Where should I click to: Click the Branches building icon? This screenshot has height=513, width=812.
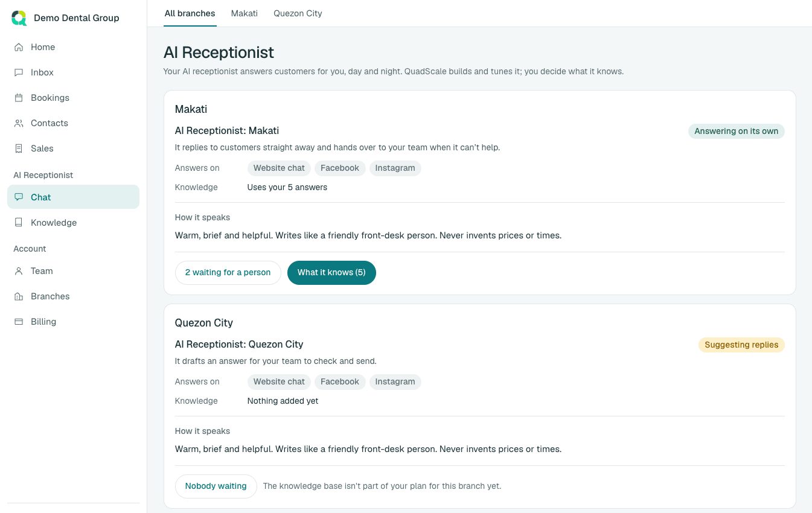(x=19, y=296)
